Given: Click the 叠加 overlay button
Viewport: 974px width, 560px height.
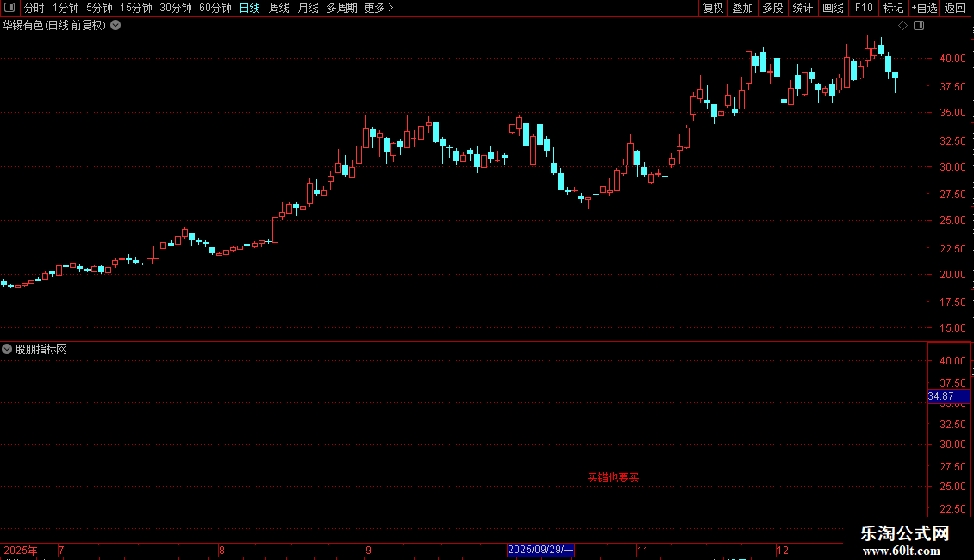Looking at the screenshot, I should pos(742,8).
